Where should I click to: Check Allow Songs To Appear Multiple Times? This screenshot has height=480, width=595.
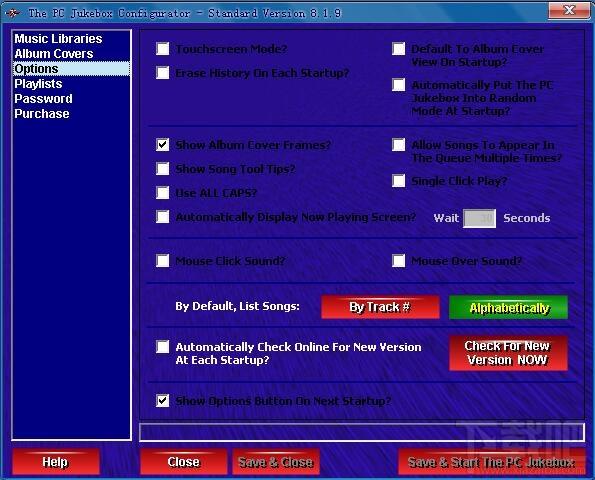click(399, 145)
